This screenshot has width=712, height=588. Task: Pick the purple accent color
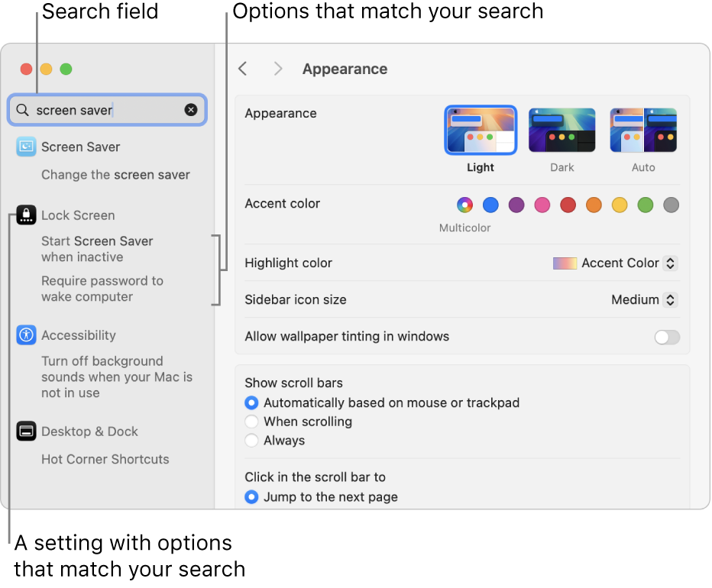pyautogui.click(x=517, y=205)
